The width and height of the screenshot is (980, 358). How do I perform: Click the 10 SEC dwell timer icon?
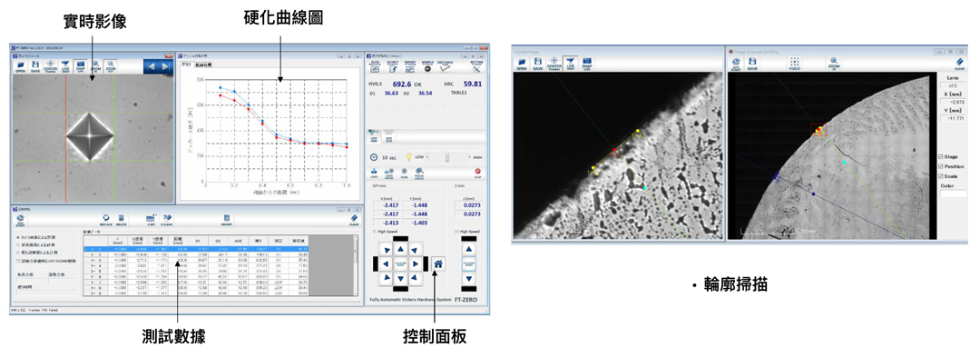(374, 158)
